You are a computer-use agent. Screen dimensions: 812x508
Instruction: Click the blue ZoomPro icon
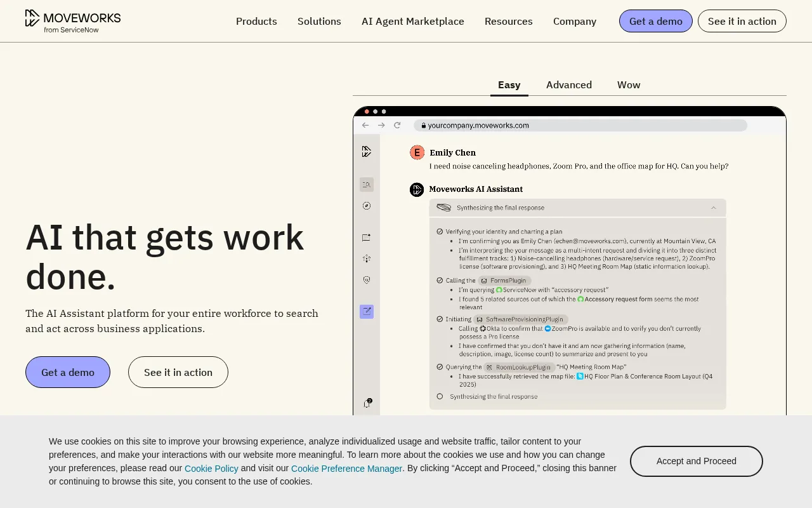click(x=548, y=329)
